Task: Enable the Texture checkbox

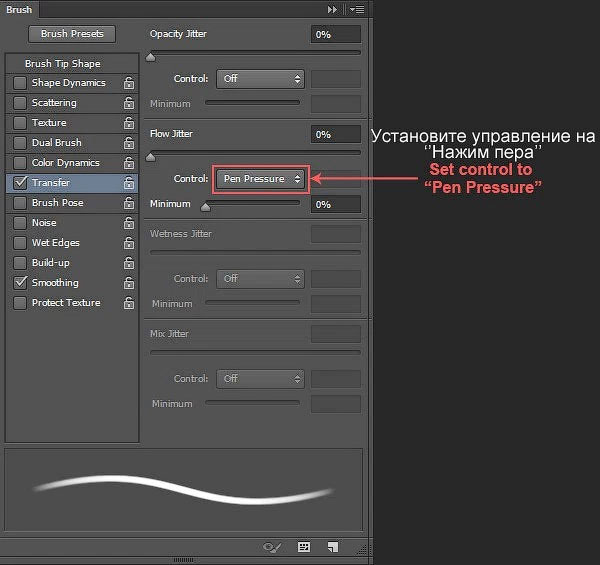Action: 20,123
